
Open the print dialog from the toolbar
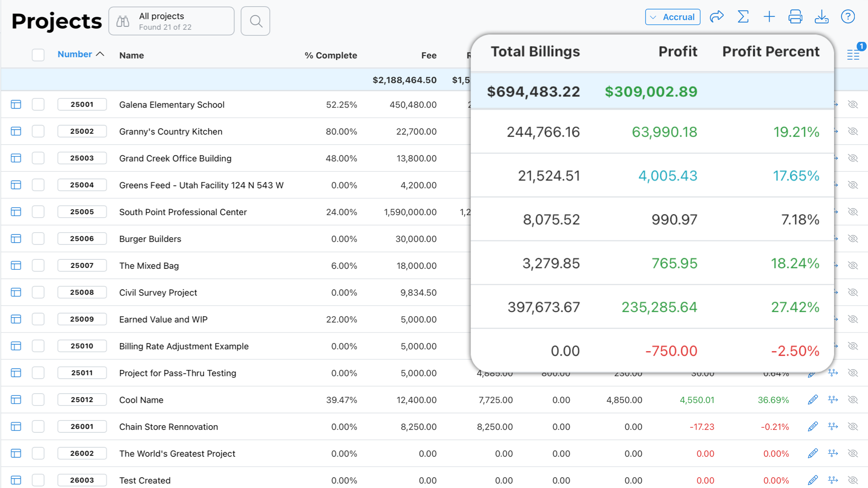tap(796, 17)
